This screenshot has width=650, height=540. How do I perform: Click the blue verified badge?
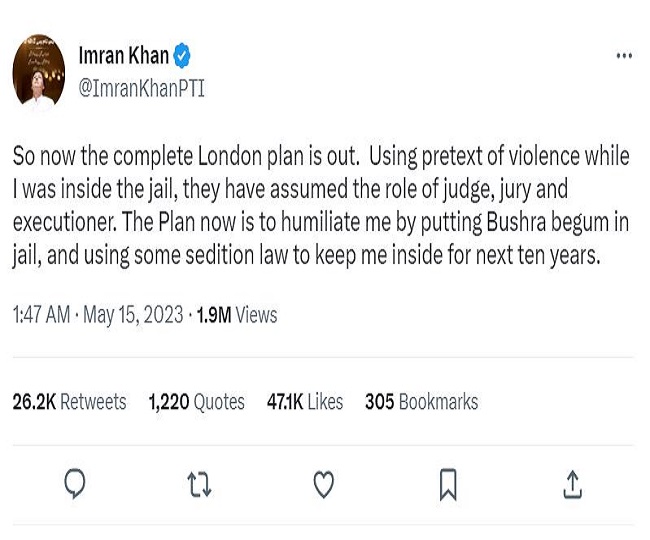[182, 56]
